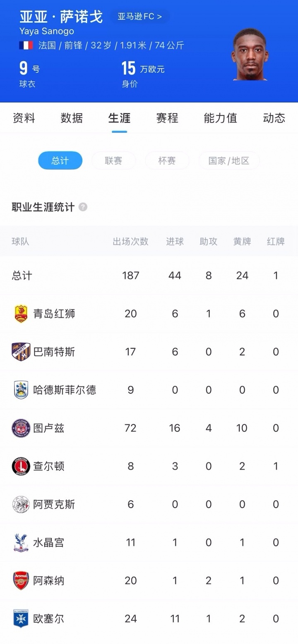Open the 亚马逊FC club link

tap(139, 17)
